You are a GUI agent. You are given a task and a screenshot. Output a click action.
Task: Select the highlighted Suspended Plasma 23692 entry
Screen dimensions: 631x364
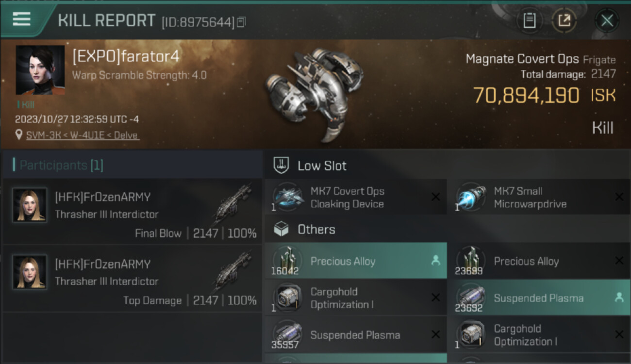538,298
